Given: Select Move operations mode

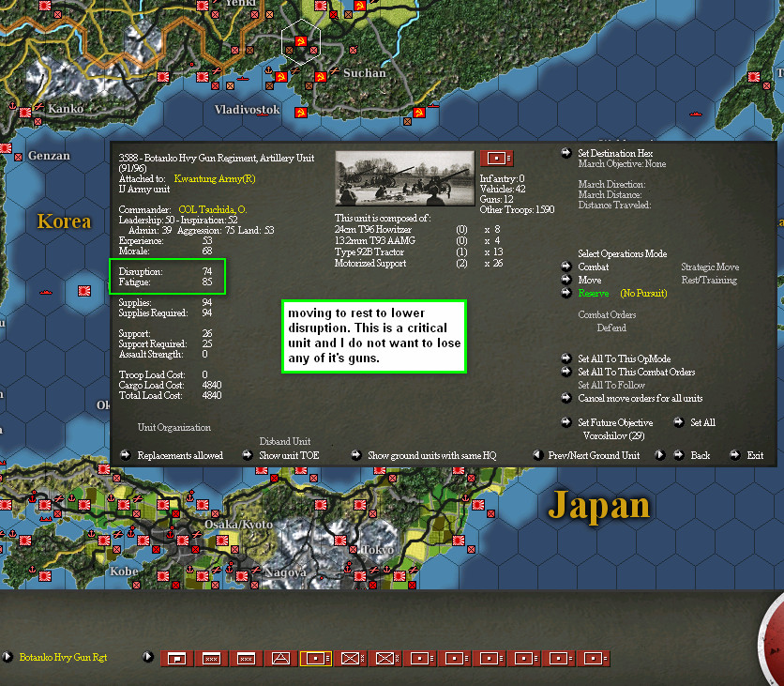Looking at the screenshot, I should (590, 280).
